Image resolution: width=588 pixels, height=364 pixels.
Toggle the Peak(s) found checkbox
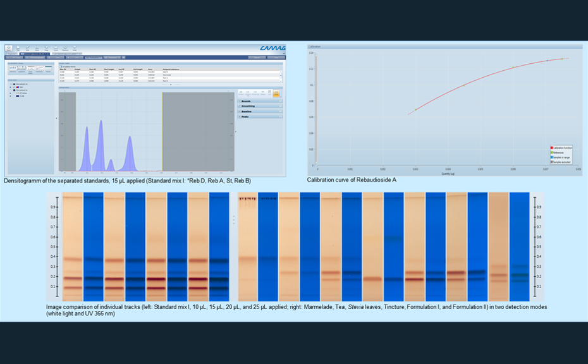(x=61, y=66)
